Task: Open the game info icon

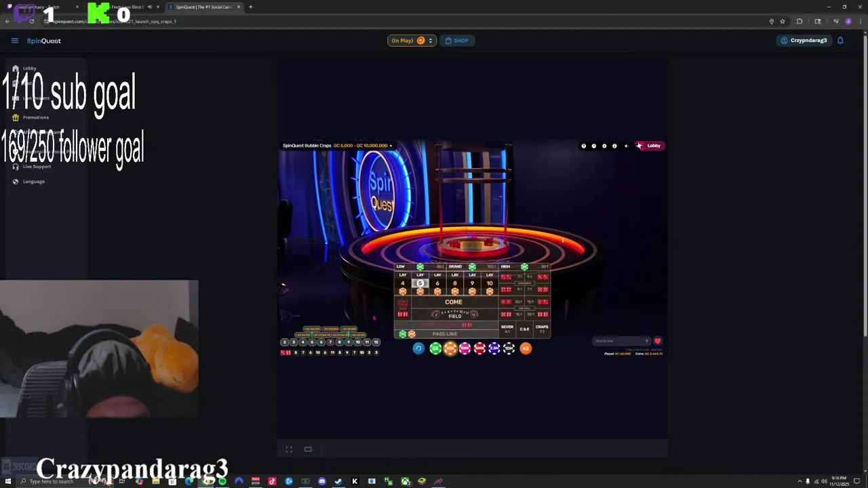Action: point(614,146)
